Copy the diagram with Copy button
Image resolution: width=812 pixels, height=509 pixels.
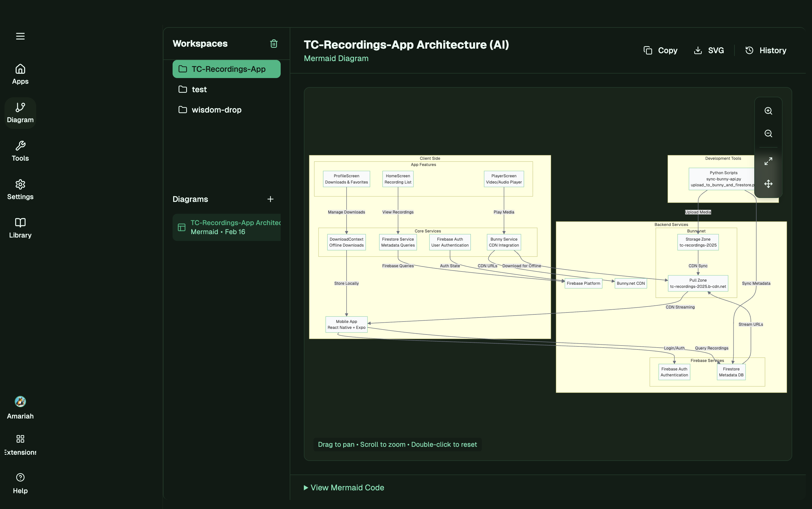tap(660, 51)
